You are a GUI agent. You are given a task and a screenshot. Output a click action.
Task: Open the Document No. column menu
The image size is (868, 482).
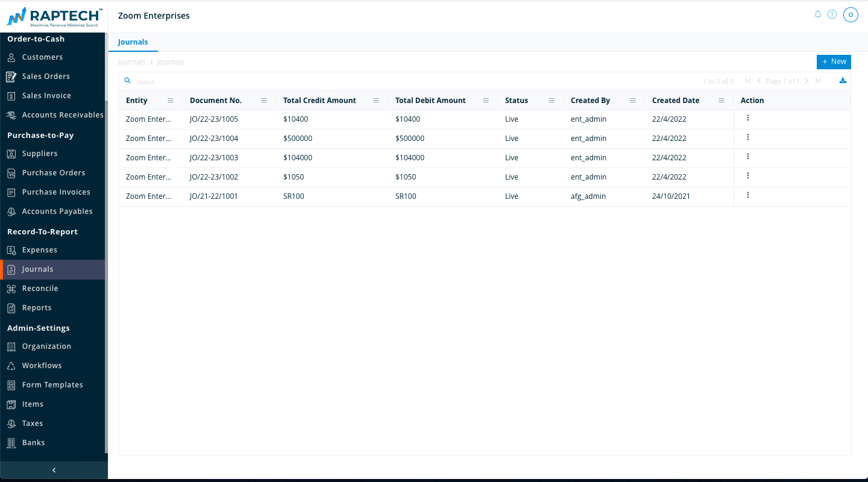point(264,101)
